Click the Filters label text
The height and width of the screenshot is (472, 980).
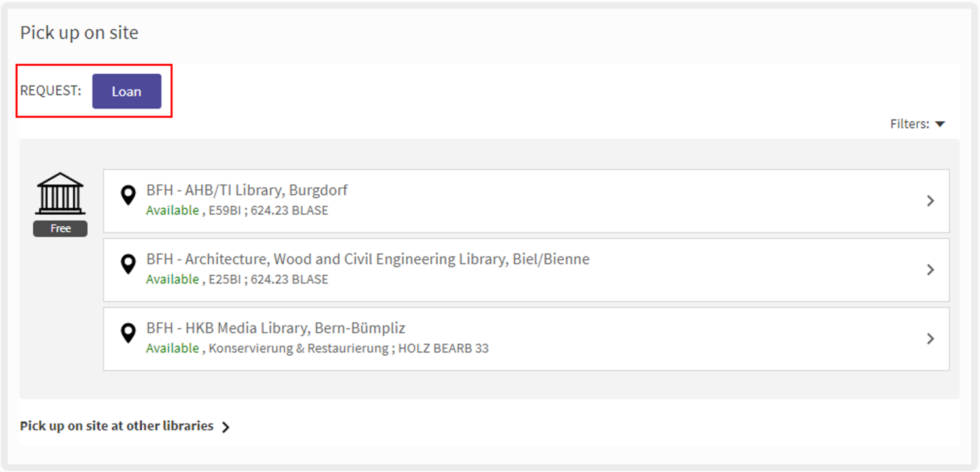point(909,124)
